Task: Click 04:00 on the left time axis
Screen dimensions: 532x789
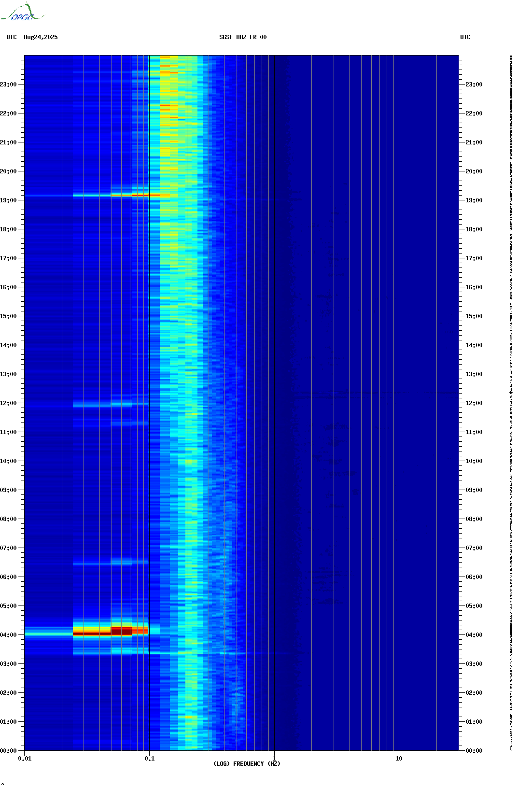Action: pyautogui.click(x=8, y=635)
